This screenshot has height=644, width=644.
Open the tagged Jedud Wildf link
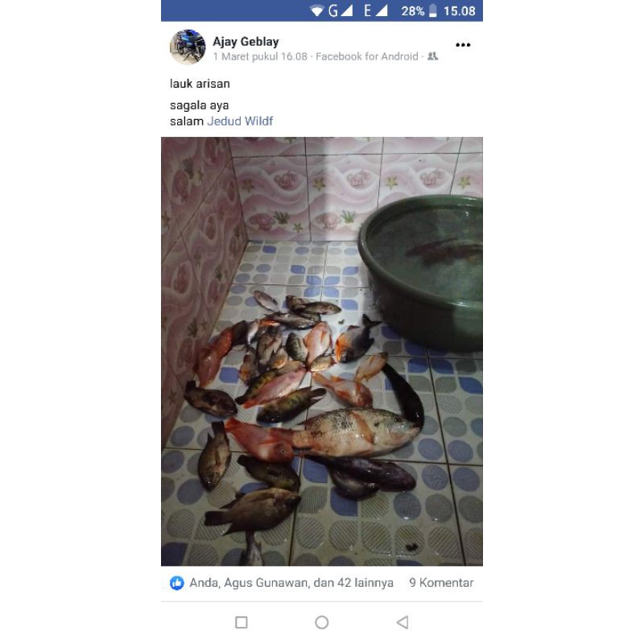coord(240,122)
